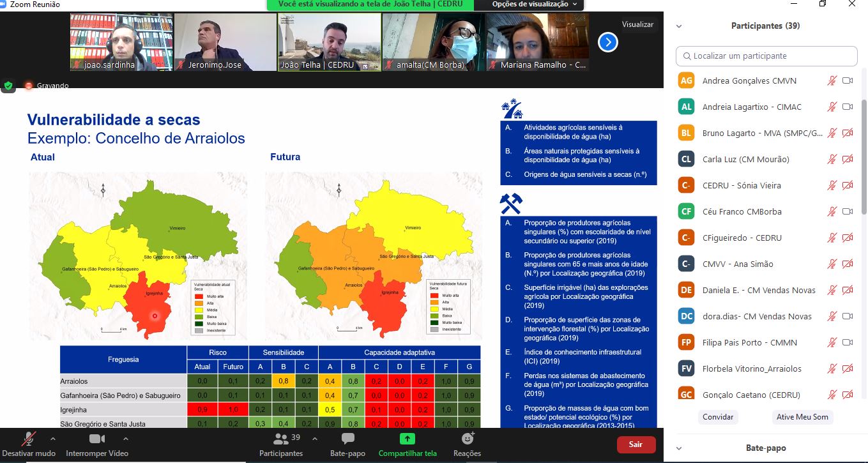Leave meeting with red Sair button
The height and width of the screenshot is (463, 868).
[x=636, y=444]
